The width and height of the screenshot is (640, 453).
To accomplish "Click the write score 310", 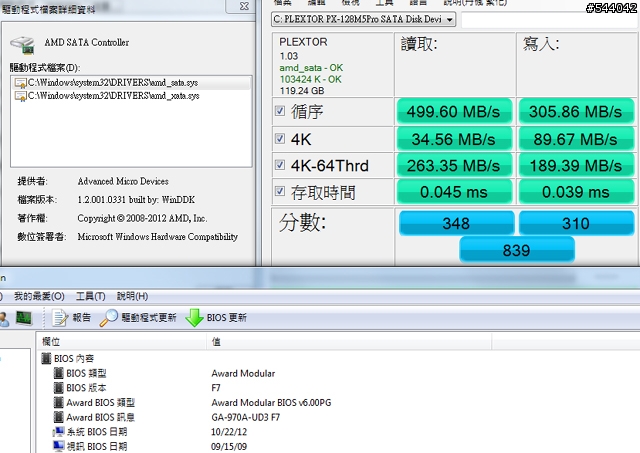I will pos(576,223).
